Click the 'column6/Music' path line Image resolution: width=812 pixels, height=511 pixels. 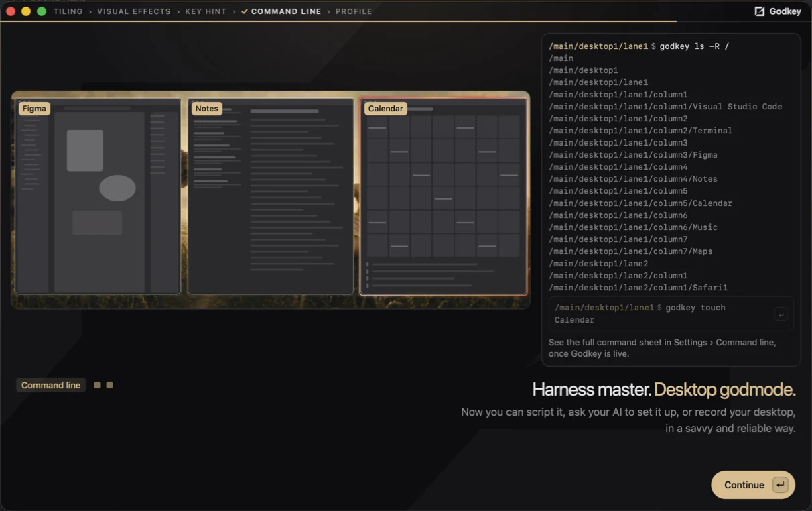point(633,227)
